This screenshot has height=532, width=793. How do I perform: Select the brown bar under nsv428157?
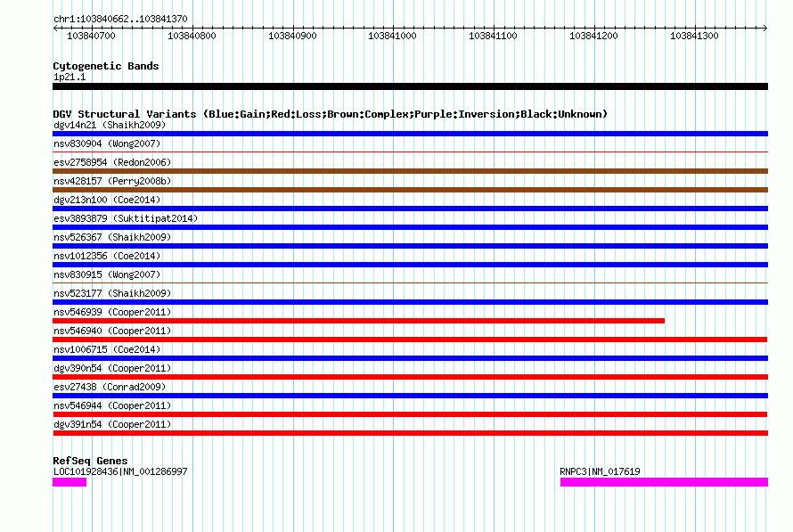coord(410,190)
